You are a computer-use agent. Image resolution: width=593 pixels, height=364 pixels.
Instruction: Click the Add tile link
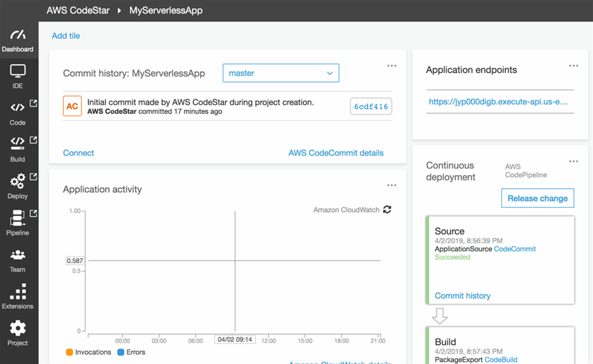pos(66,36)
